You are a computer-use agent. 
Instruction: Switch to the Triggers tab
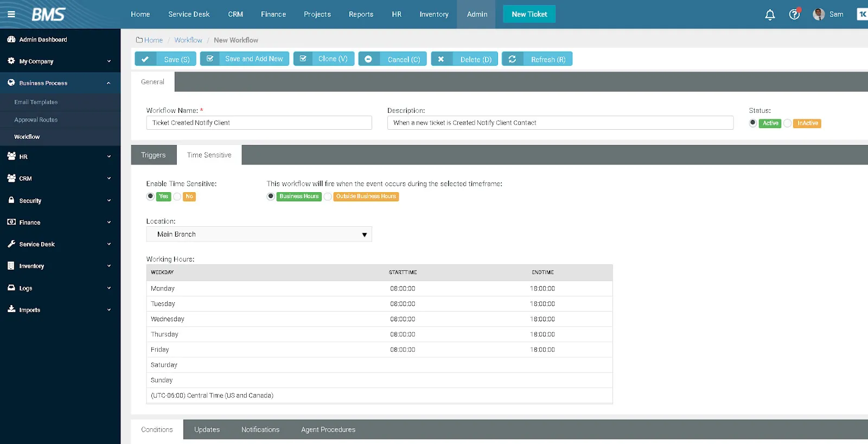[x=154, y=155]
